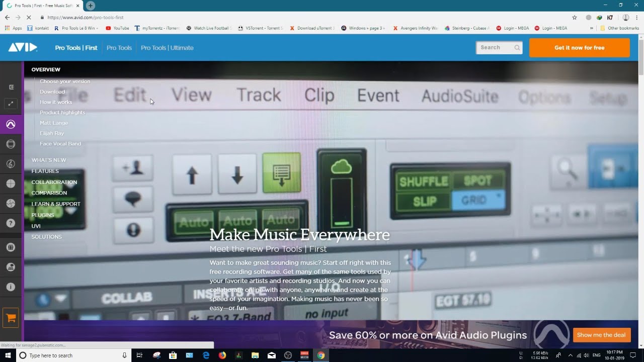Open the waveform circle sidebar icon
The height and width of the screenshot is (362, 644).
pyautogui.click(x=11, y=203)
